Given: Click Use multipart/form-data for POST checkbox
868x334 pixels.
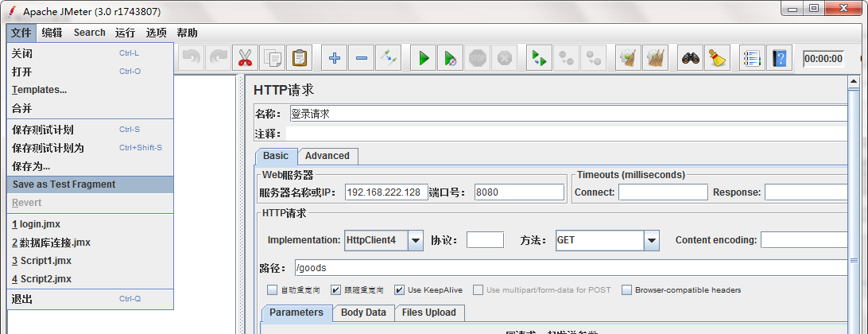Looking at the screenshot, I should [x=478, y=289].
